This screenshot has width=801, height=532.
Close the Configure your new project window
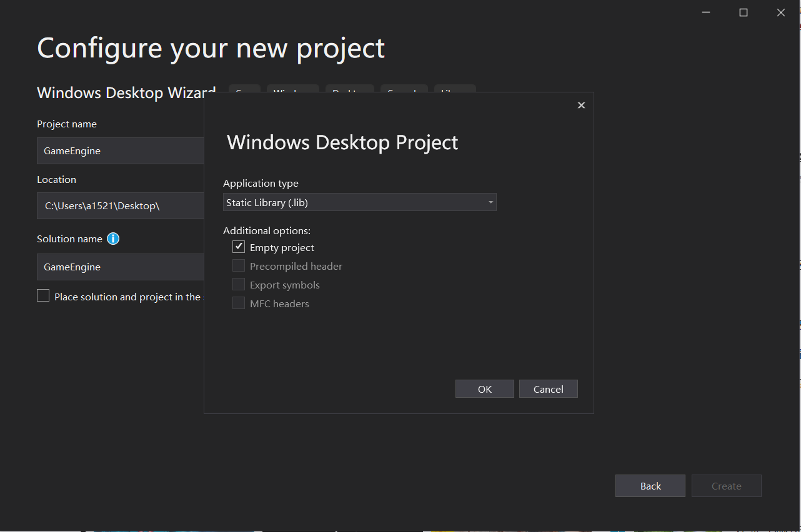click(780, 12)
